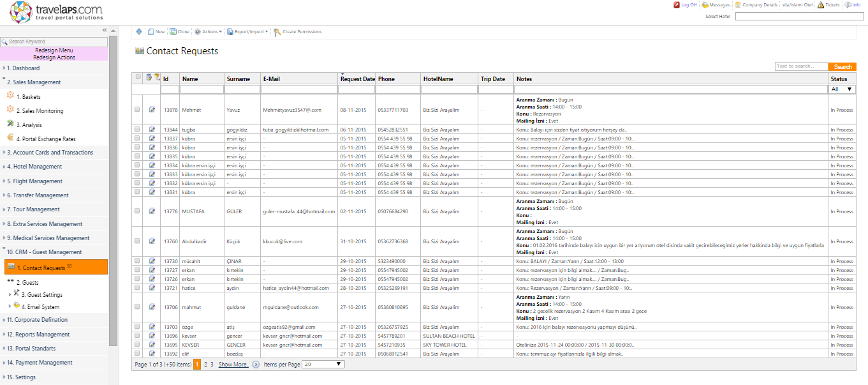Click the Name column filter field
Viewport: 868px width, 385px height.
(x=202, y=90)
